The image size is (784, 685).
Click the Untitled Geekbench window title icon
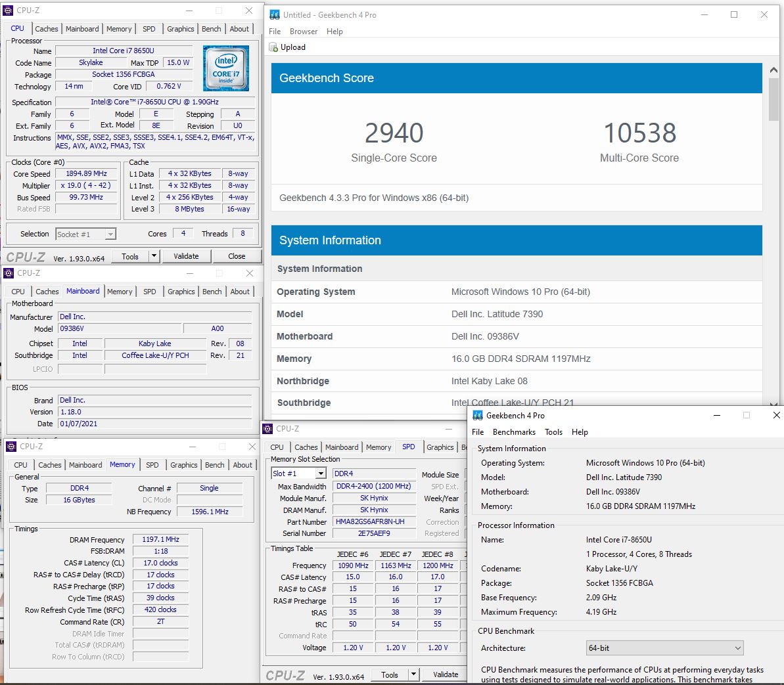[x=275, y=15]
